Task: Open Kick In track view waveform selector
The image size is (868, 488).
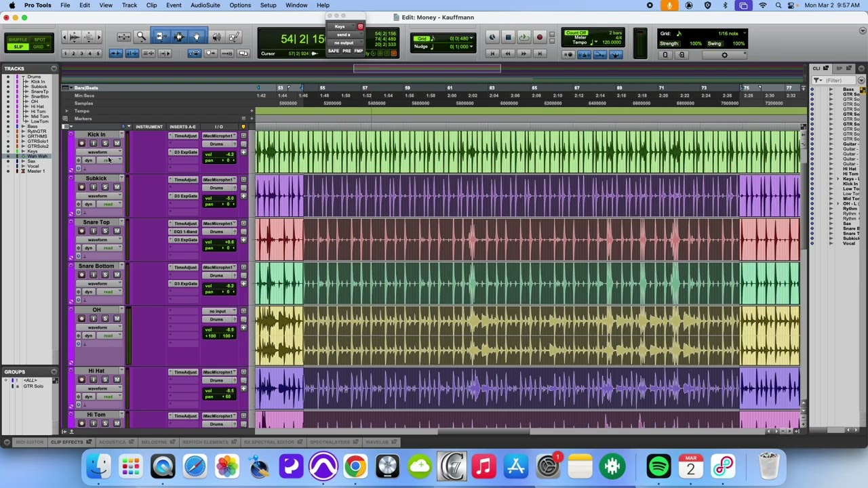Action: click(x=99, y=152)
